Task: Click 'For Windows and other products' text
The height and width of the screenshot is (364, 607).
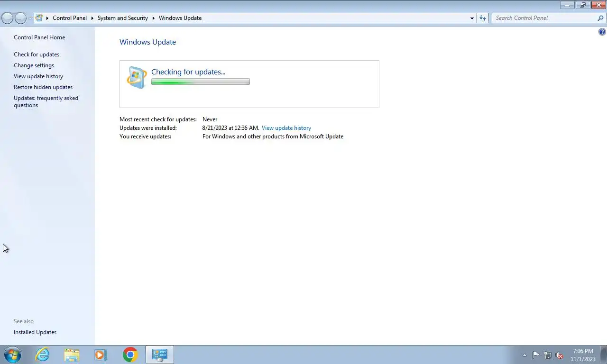Action: (273, 136)
